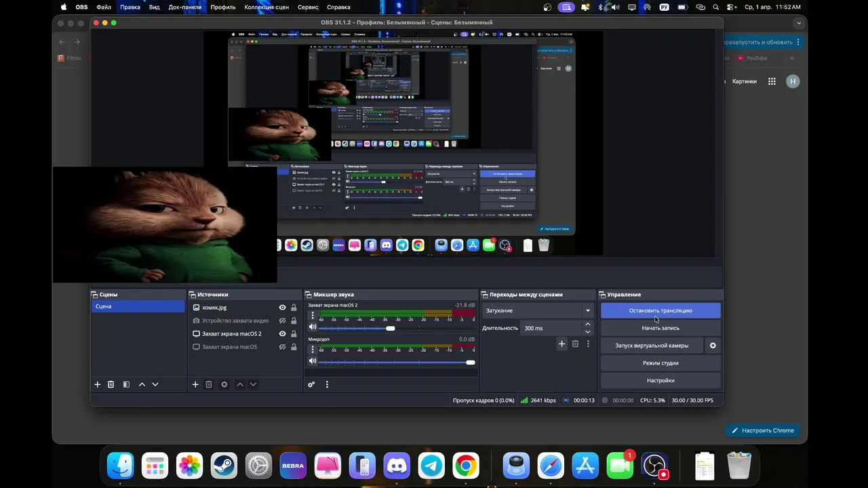868x488 pixels.
Task: Open the OBS icon in the Dock
Action: pos(655,466)
